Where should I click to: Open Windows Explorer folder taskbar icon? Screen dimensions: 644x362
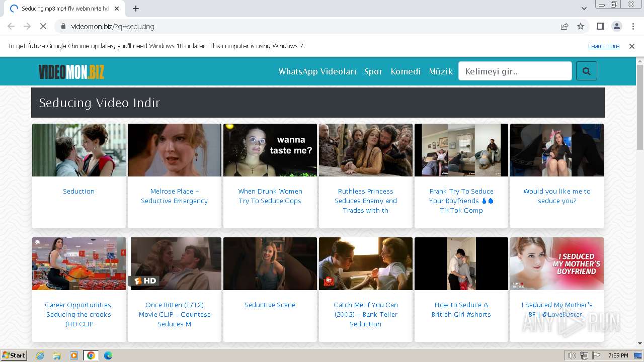[57, 355]
